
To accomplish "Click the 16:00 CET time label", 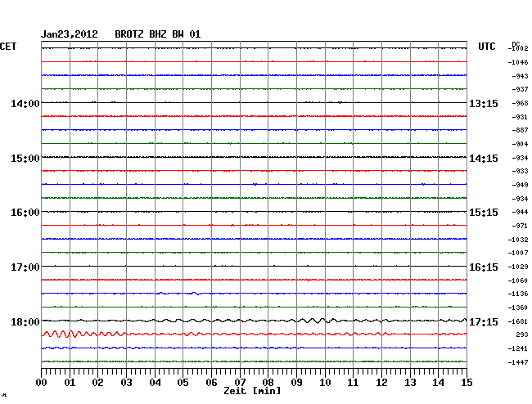I will pos(25,213).
